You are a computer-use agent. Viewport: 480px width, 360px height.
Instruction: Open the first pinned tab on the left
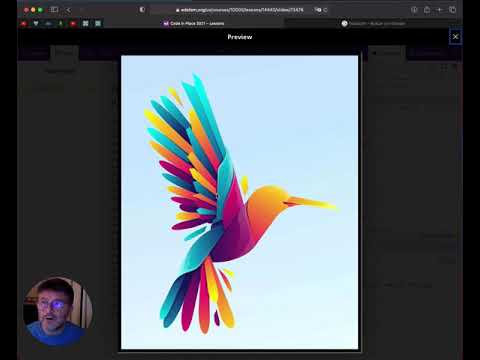[23, 24]
